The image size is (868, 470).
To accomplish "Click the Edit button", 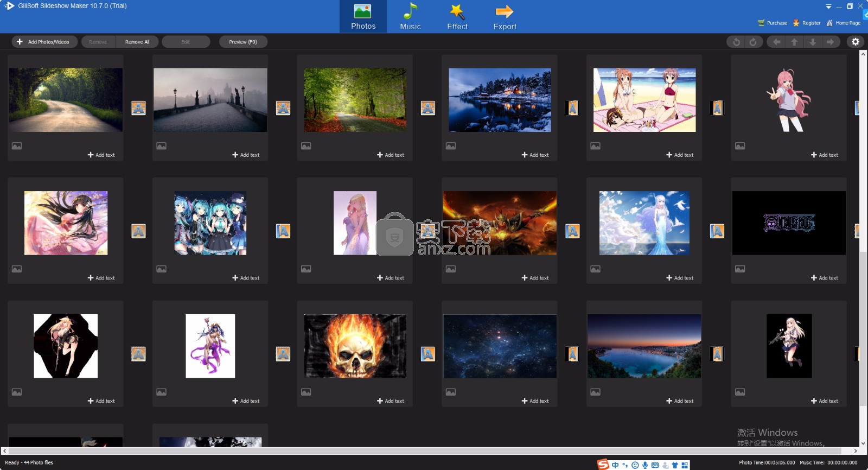I will point(186,42).
